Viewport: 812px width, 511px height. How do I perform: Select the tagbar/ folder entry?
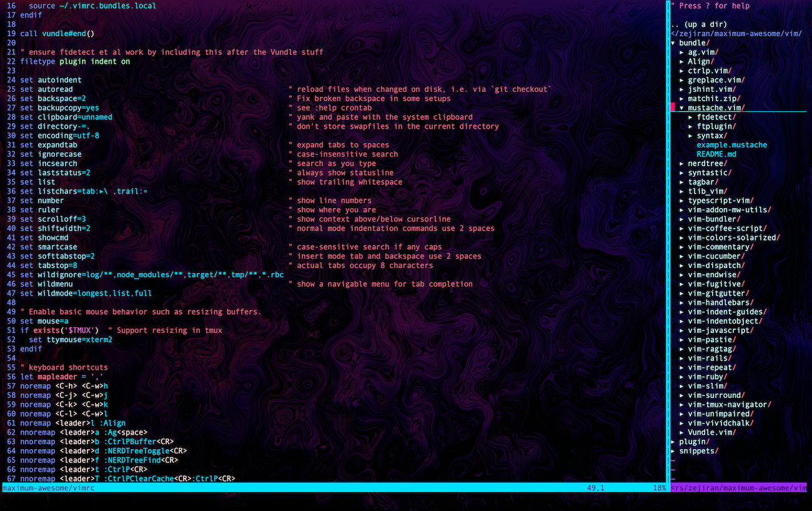703,182
